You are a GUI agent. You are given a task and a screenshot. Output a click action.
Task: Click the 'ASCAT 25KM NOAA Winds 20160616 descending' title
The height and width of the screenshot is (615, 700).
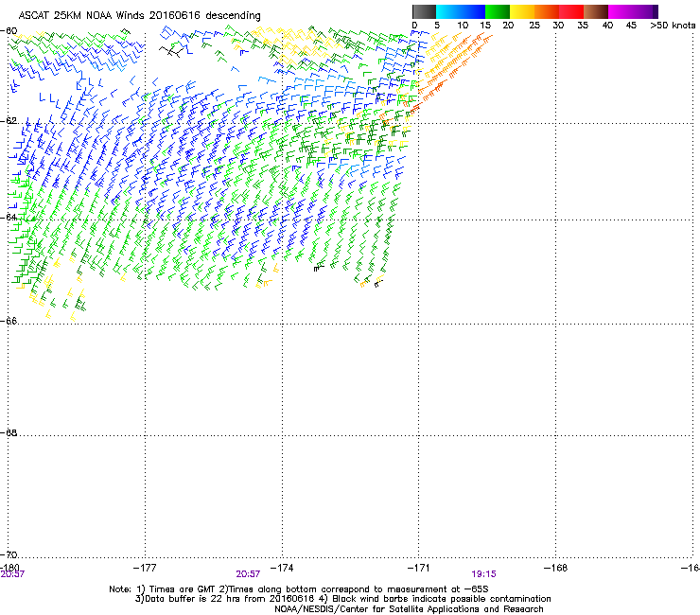tap(139, 15)
